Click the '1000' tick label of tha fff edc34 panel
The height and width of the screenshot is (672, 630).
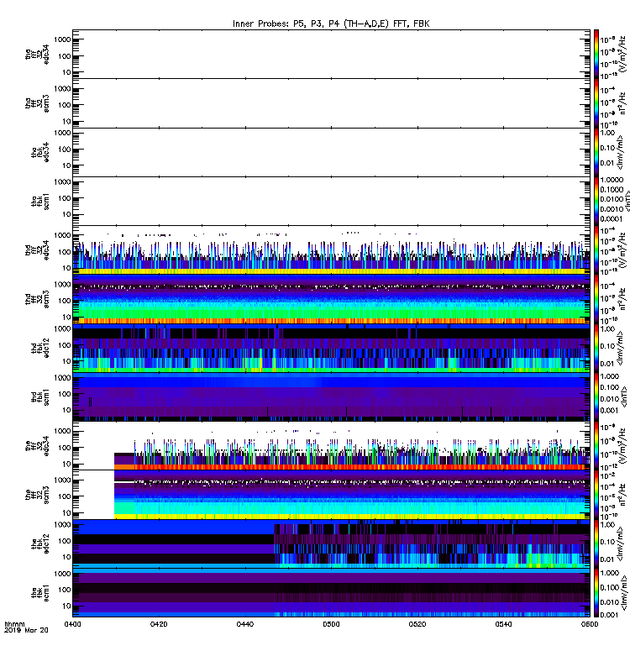(x=62, y=39)
